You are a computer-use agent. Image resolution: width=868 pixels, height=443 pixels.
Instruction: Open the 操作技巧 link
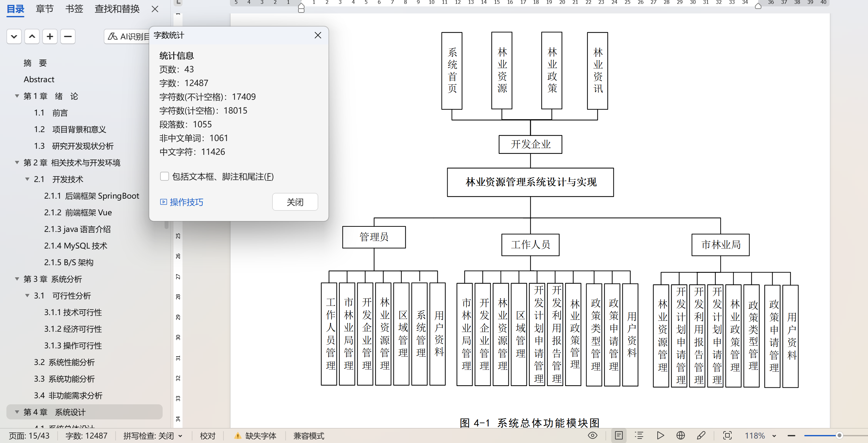click(186, 202)
